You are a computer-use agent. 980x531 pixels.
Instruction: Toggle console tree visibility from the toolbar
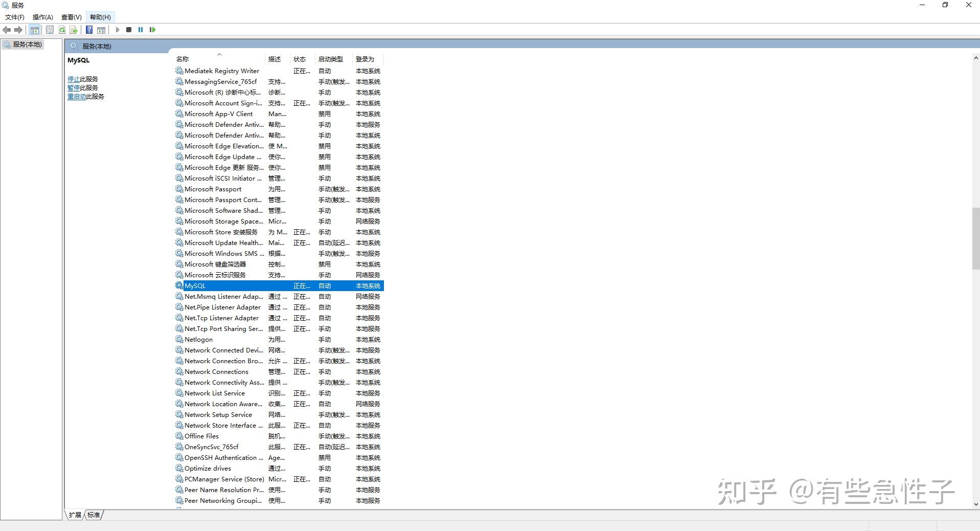34,30
